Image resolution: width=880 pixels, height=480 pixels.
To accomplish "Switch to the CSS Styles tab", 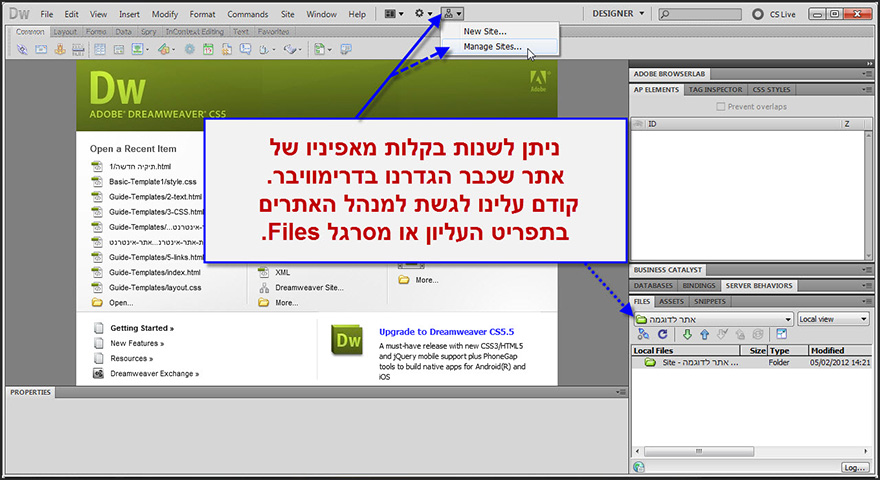I will 771,90.
